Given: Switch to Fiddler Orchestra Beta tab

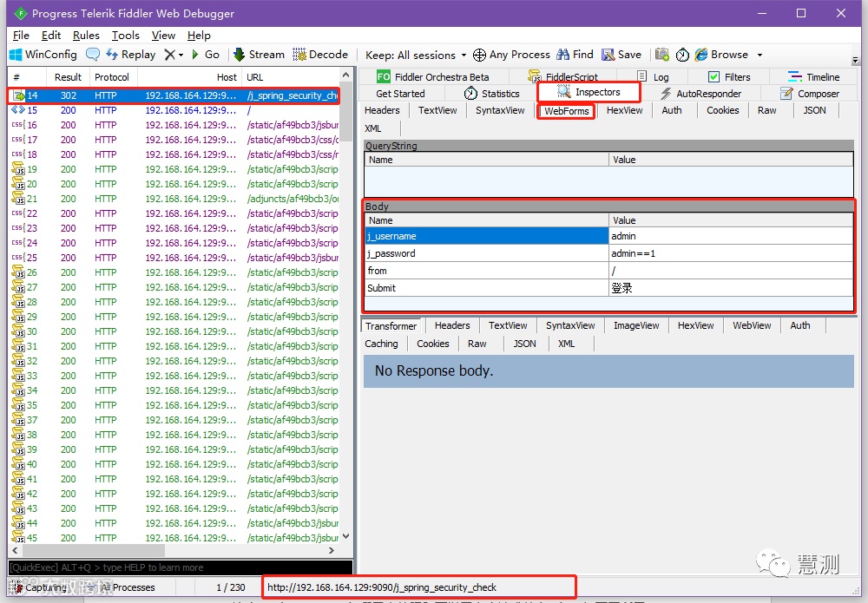Looking at the screenshot, I should [433, 77].
